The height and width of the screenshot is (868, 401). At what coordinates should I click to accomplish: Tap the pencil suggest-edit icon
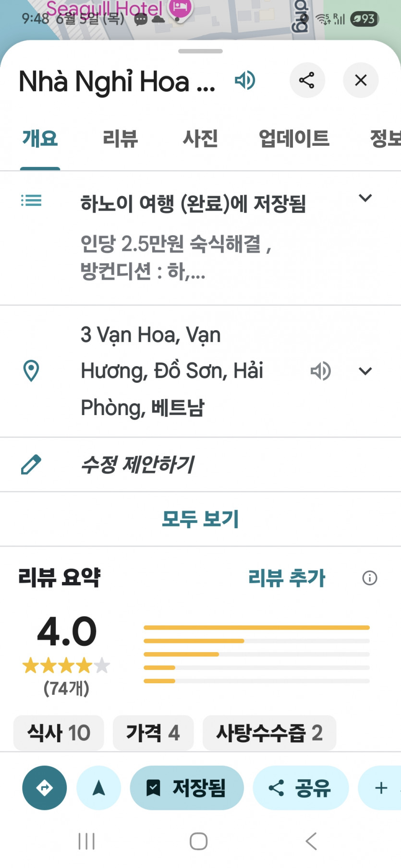(x=31, y=464)
